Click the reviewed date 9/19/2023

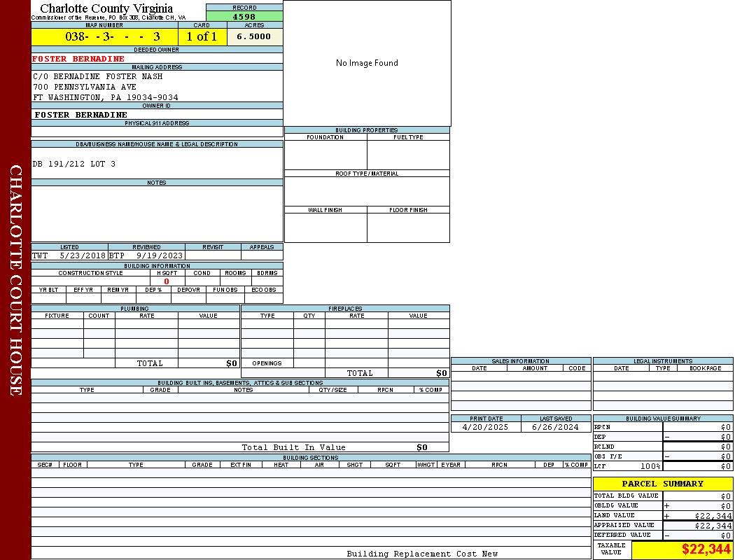point(160,255)
